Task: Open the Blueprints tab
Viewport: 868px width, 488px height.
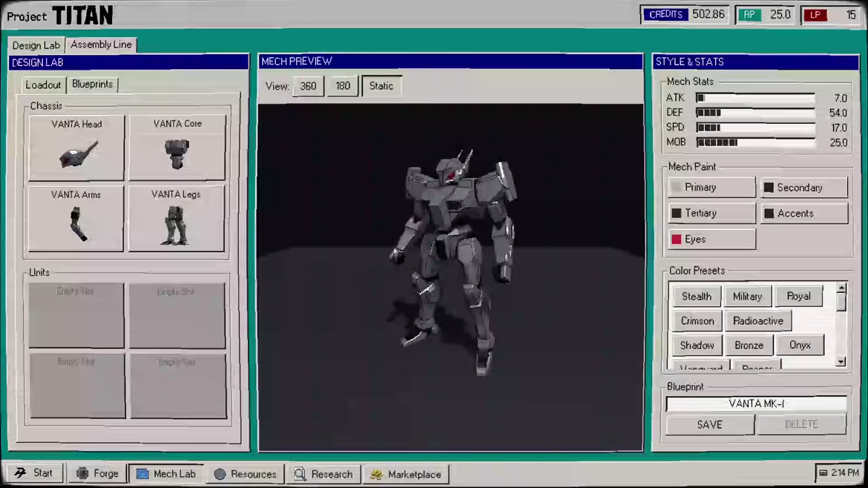Action: click(x=93, y=84)
